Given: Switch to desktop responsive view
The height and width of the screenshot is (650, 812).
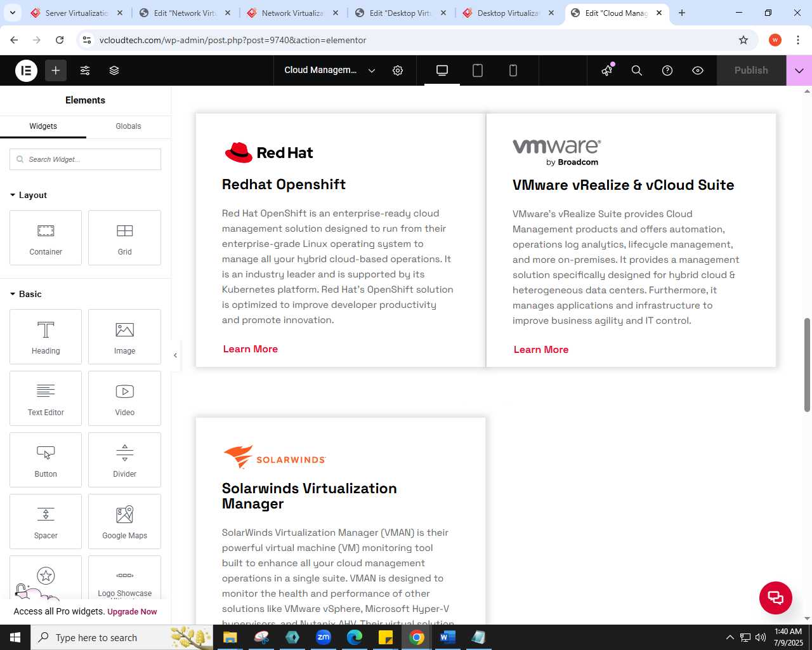Looking at the screenshot, I should tap(442, 70).
